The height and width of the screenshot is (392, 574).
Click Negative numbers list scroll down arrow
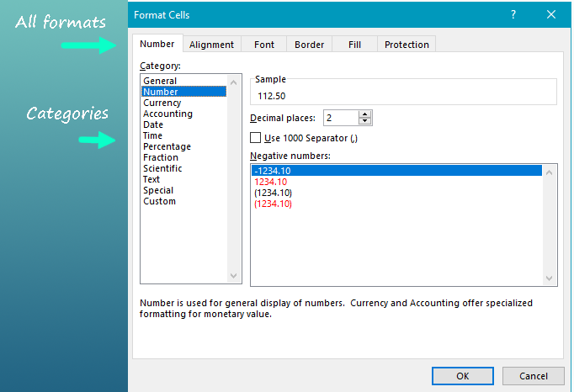(x=549, y=278)
